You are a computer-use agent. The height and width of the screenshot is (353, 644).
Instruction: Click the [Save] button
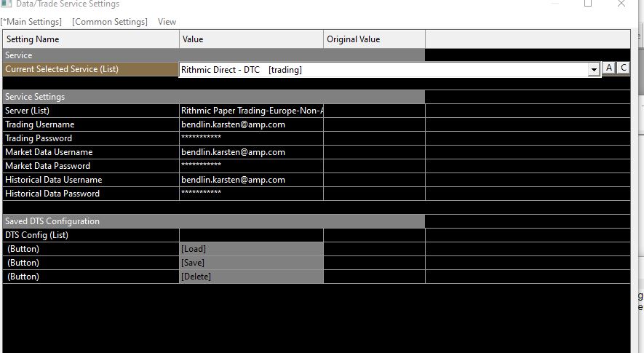251,263
